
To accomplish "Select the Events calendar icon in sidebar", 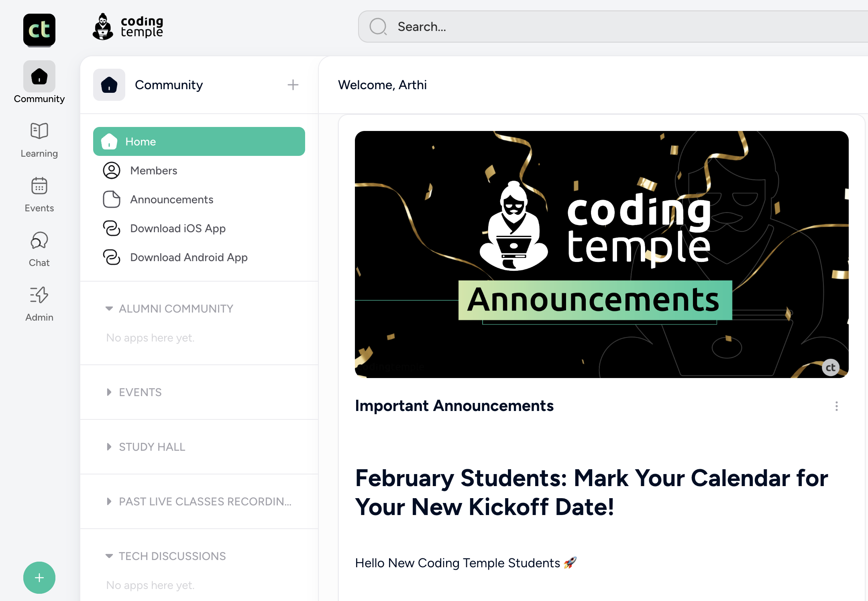I will 39,186.
